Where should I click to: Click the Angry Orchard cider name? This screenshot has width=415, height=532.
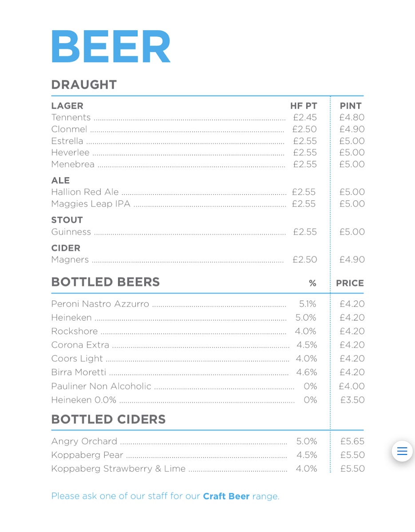coord(84,442)
